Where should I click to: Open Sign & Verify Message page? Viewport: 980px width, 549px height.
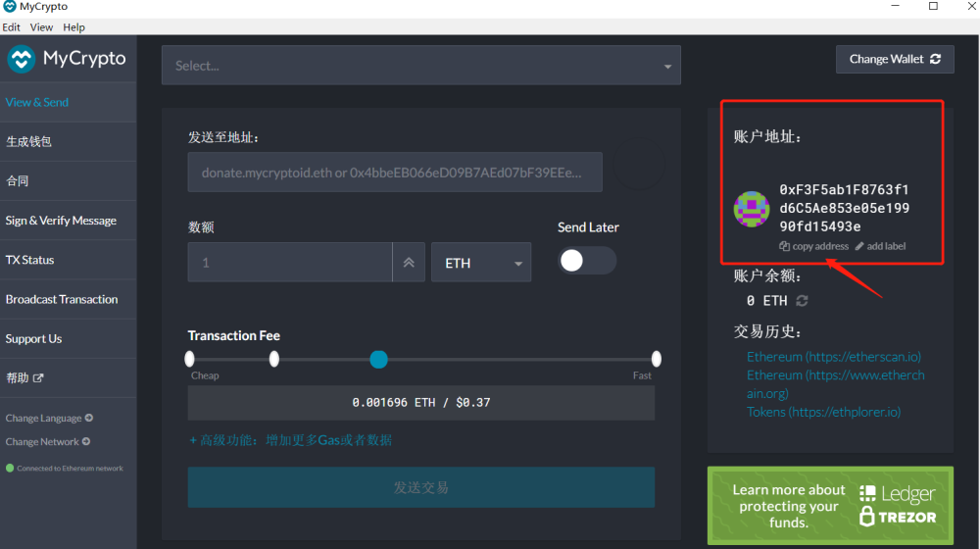pyautogui.click(x=69, y=221)
